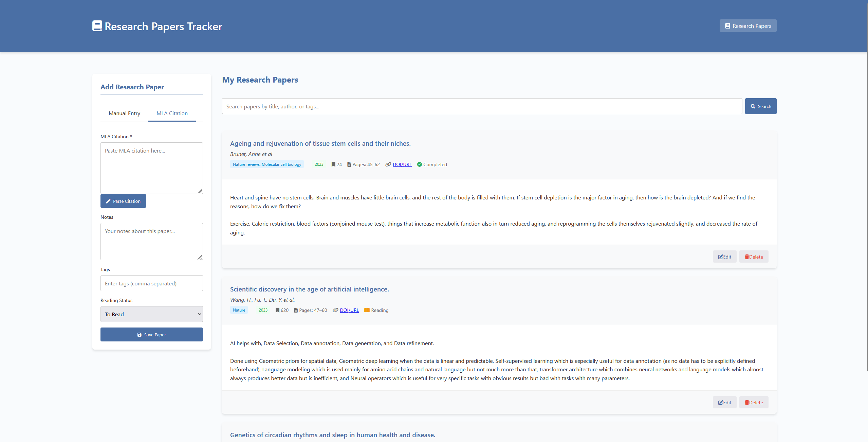Image resolution: width=868 pixels, height=442 pixels.
Task: Click the bookmark icon next to 620
Action: (x=277, y=310)
